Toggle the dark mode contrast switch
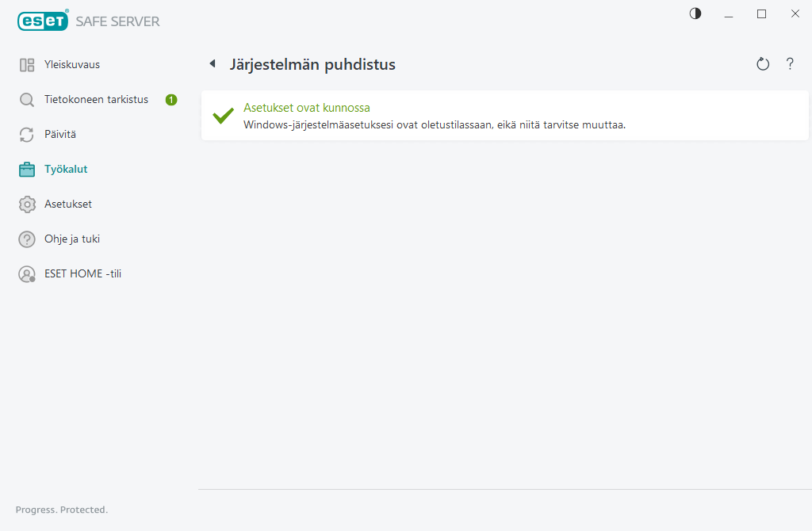 [x=695, y=13]
